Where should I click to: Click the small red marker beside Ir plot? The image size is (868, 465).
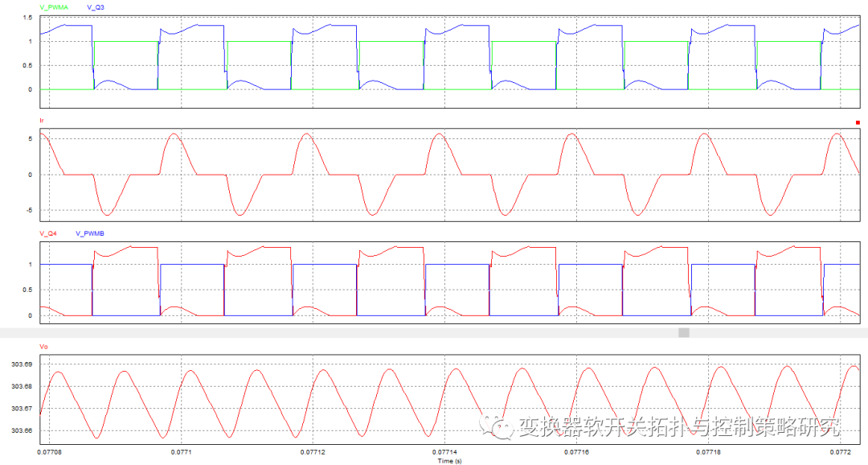click(x=858, y=122)
